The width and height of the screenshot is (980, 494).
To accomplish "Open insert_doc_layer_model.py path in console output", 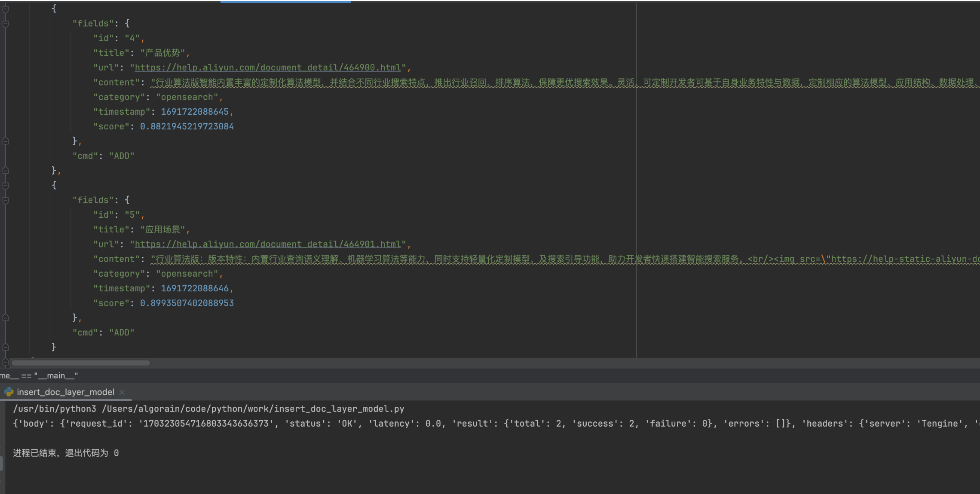I will (253, 409).
